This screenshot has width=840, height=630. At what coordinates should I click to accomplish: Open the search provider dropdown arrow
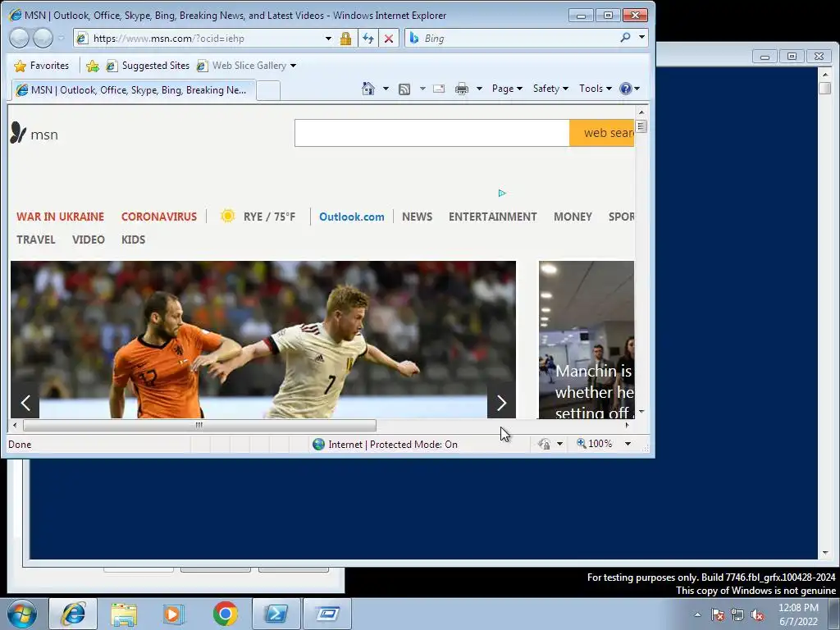(641, 38)
